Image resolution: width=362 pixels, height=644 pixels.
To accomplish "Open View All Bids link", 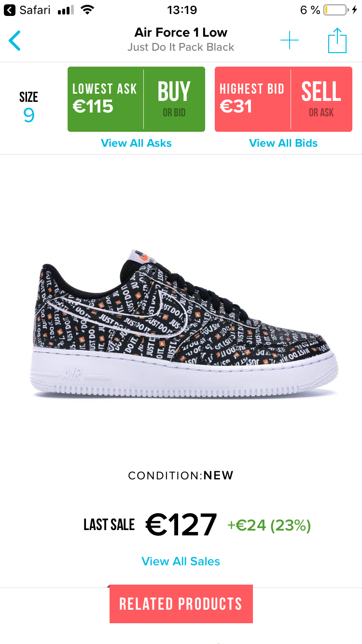I will point(283,143).
